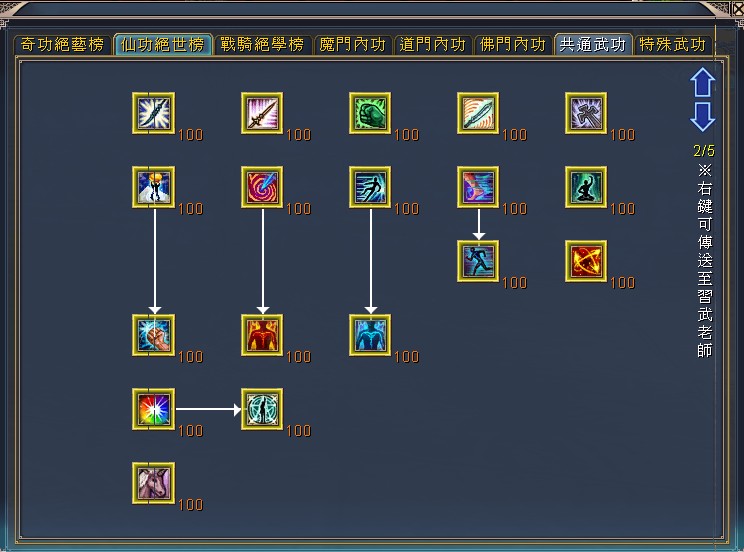The height and width of the screenshot is (552, 744).
Task: Click the 右鍵可傳送至習武老師 hint text
Action: coord(705,260)
